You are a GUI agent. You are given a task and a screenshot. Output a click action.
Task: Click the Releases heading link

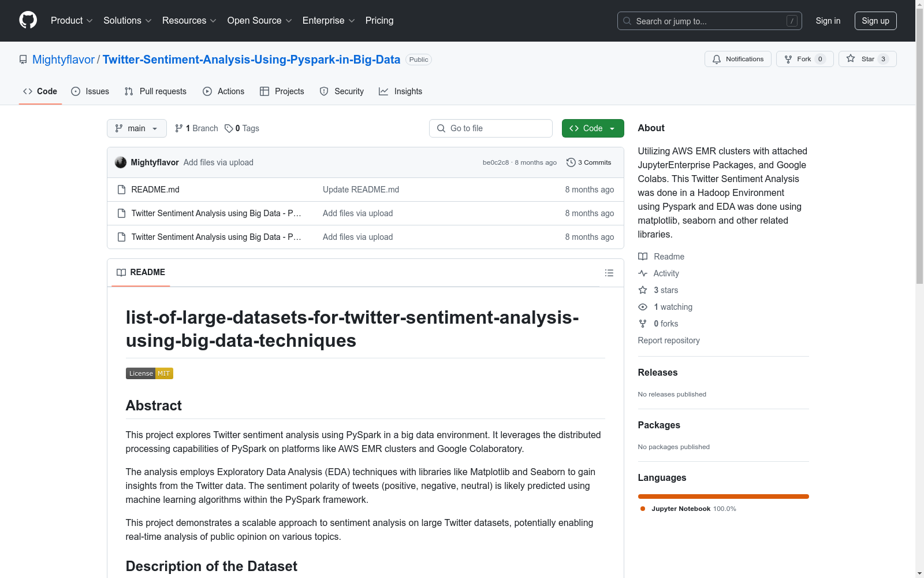coord(658,373)
